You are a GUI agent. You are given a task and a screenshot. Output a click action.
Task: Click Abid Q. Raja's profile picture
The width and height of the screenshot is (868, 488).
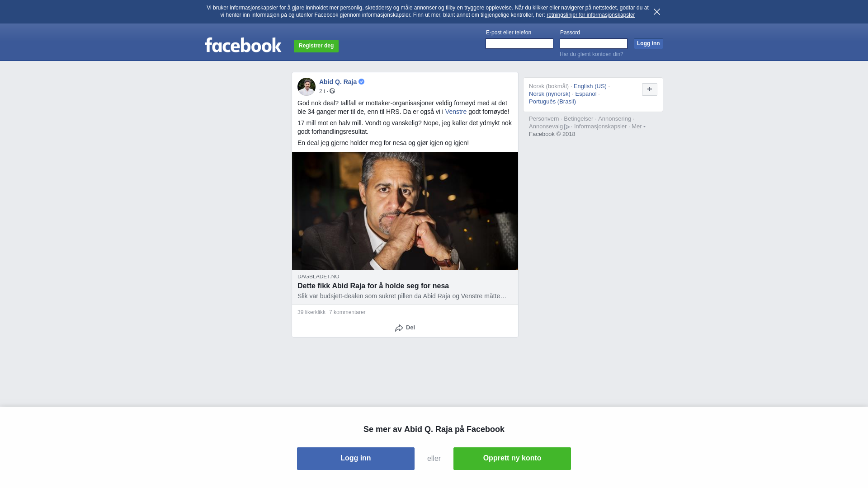(307, 87)
